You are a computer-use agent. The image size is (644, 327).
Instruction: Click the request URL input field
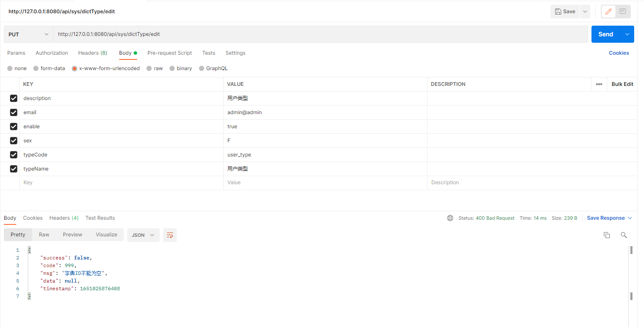click(320, 34)
